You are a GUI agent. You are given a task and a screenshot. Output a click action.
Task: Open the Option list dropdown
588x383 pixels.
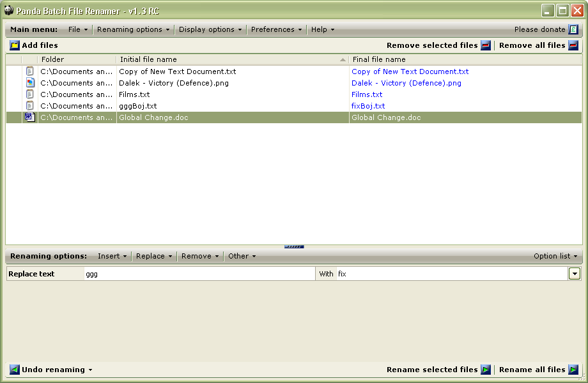coord(555,256)
